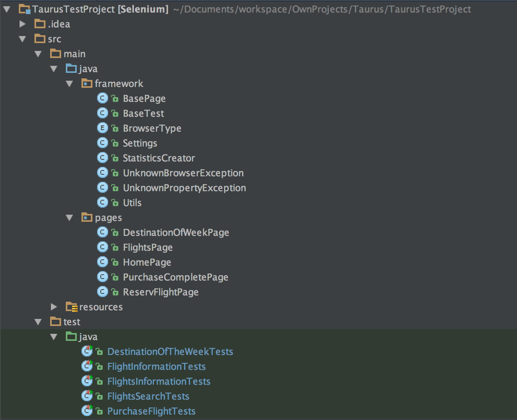
Task: Select the pages package label
Action: [108, 218]
